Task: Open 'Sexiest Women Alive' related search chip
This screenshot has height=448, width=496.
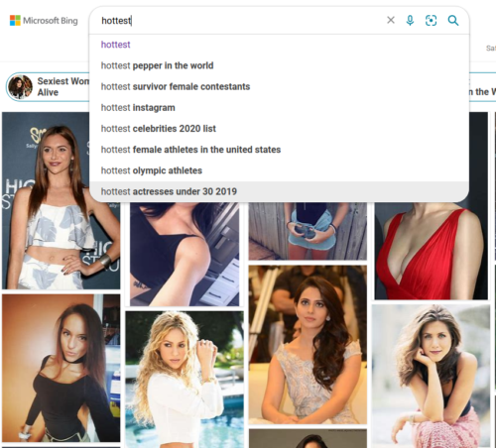Action: 48,86
